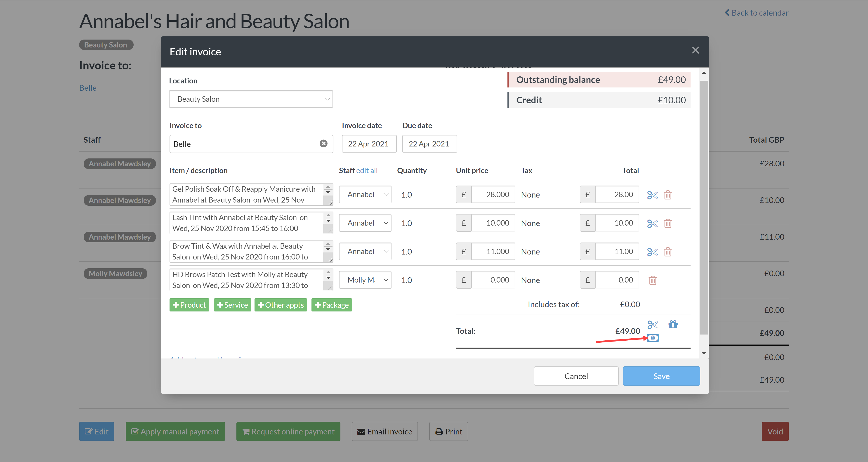Click scissors discount icon on Gel Polish row
The image size is (868, 462).
[x=652, y=195]
